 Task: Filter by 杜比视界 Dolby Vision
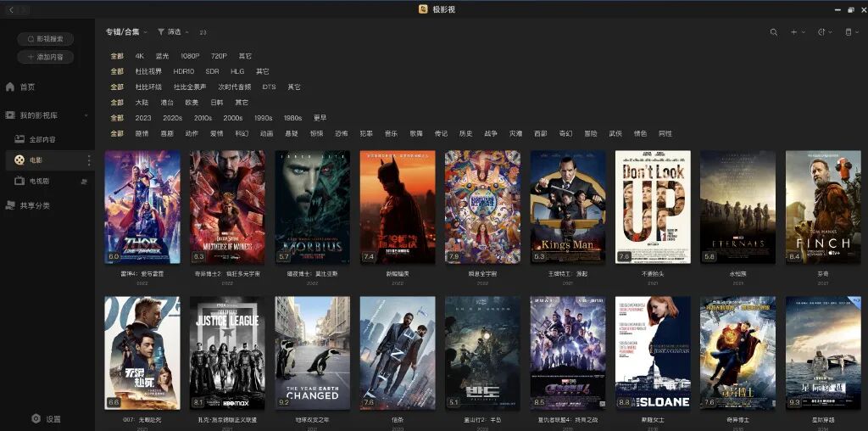148,71
